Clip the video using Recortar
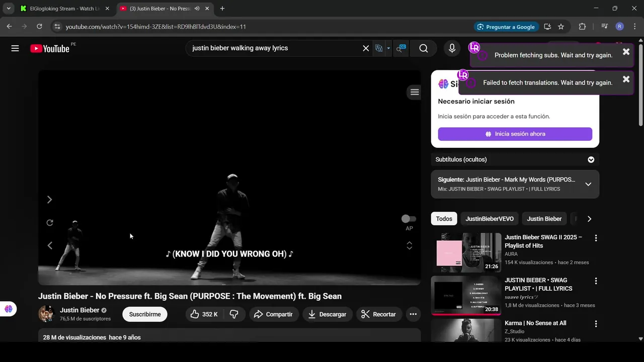Viewport: 644px width, 362px height. point(379,314)
